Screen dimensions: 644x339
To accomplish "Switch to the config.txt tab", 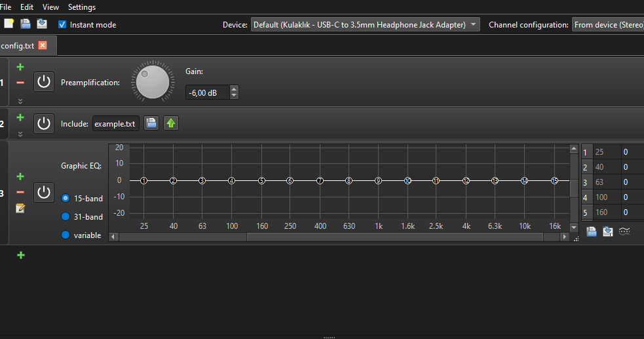I will [17, 46].
